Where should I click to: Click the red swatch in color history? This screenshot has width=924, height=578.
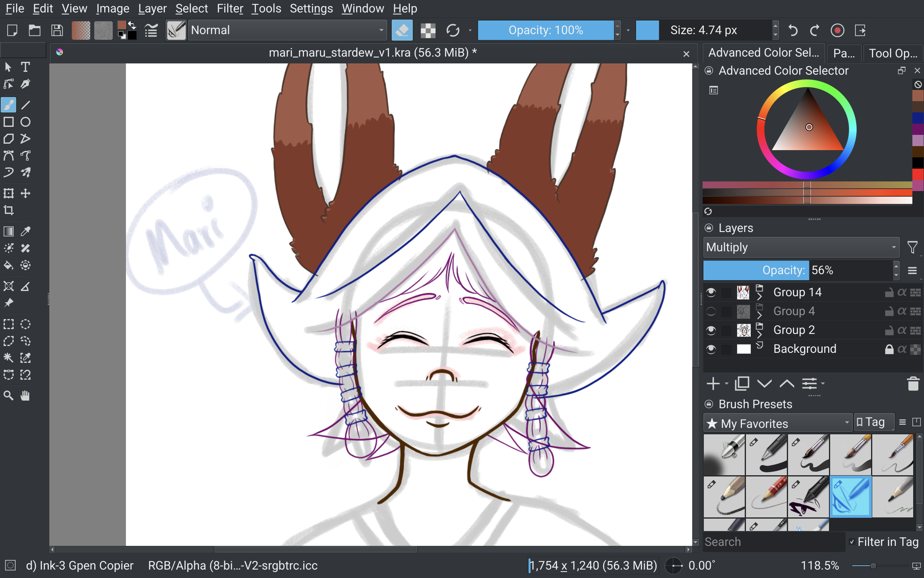pos(918,174)
